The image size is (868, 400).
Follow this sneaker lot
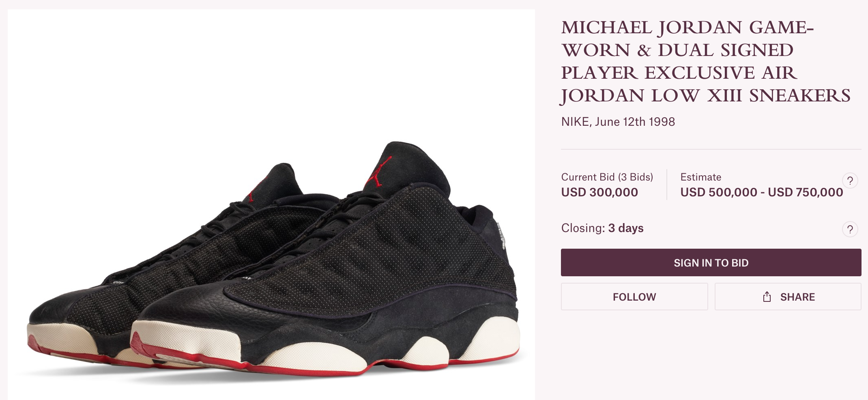pos(634,297)
